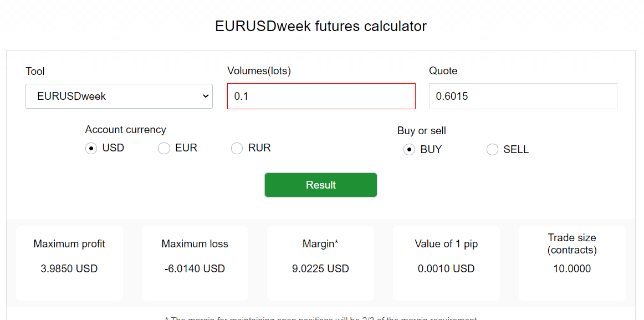Click the Maximum loss result card
This screenshot has width=644, height=320.
pyautogui.click(x=195, y=263)
